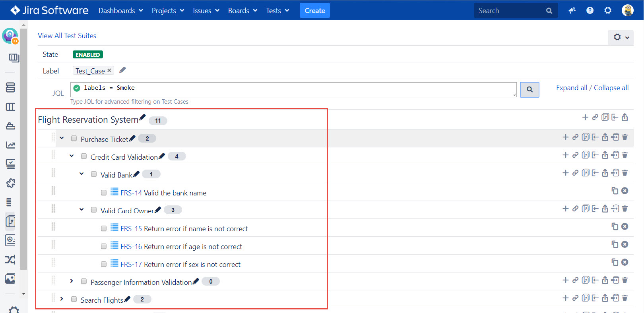This screenshot has width=644, height=313.
Task: Click the export icon for Flight Reservation System
Action: [625, 117]
